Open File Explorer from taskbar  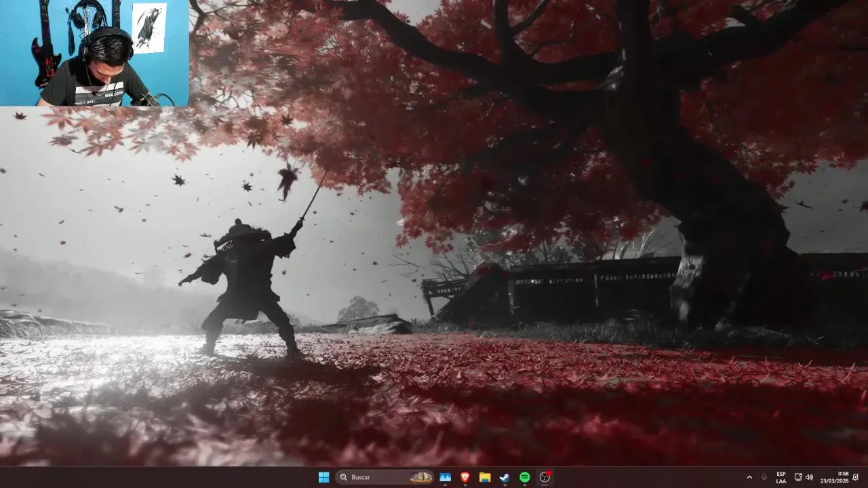coord(485,477)
